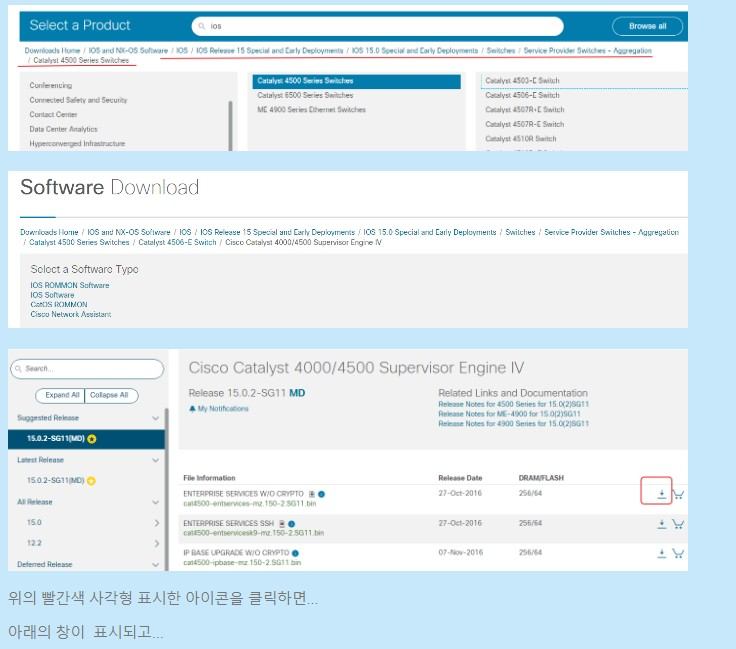The image size is (736, 649).
Task: Click IOS and NX-OS Software in top breadcrumb
Action: tap(128, 51)
